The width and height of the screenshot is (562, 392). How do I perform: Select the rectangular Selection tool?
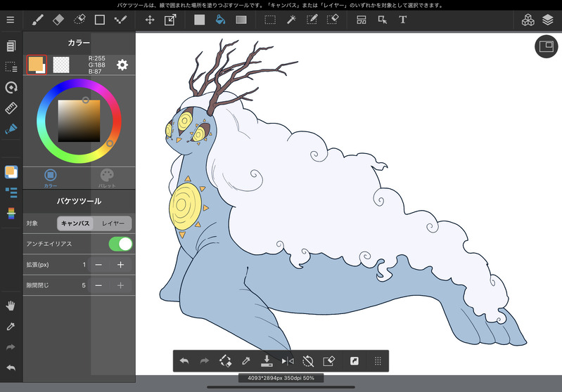(x=270, y=20)
